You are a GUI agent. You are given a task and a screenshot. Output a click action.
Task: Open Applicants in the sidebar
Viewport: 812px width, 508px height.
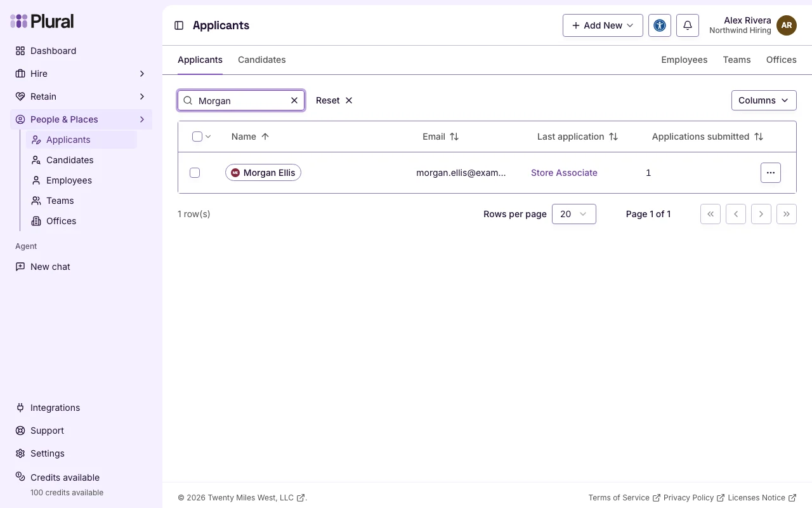(81, 140)
